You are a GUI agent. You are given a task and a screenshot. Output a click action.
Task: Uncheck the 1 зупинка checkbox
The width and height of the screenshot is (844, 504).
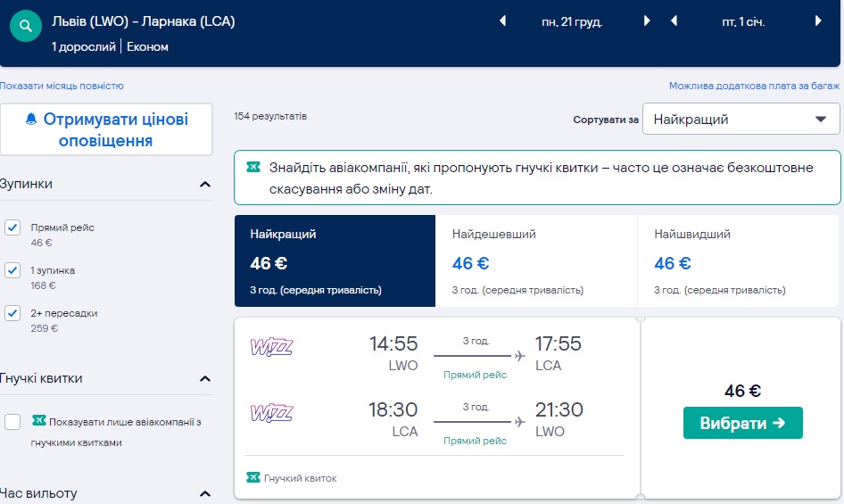(12, 269)
